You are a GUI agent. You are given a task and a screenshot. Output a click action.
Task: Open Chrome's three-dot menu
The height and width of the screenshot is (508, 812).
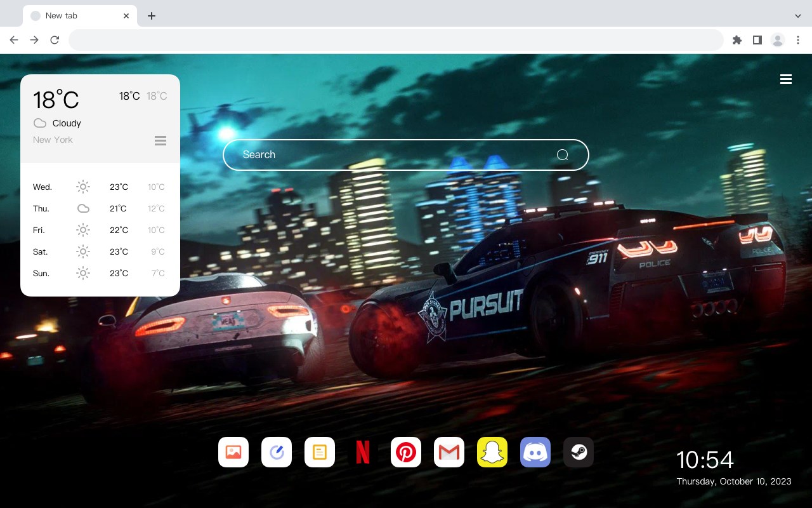pos(798,40)
